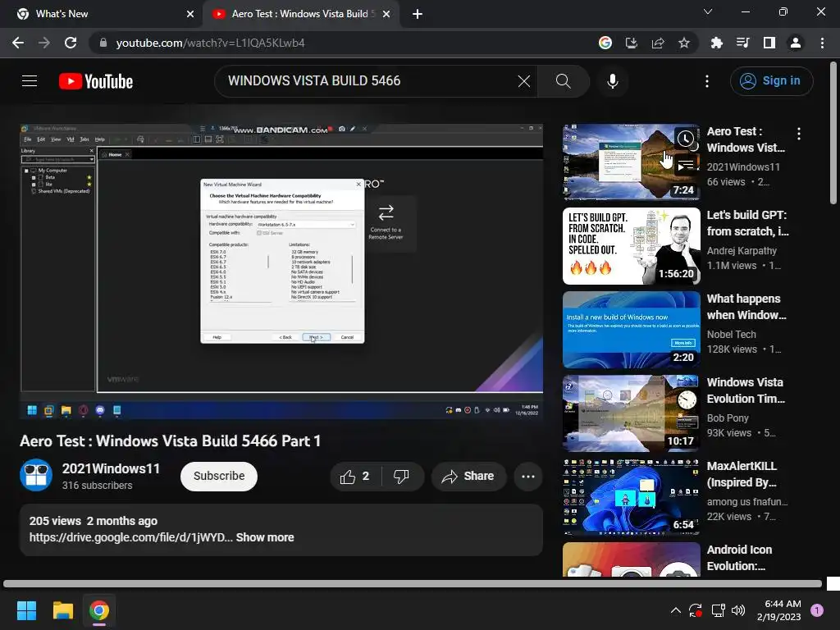Like the video with thumbs up
The height and width of the screenshot is (630, 840).
pos(356,477)
